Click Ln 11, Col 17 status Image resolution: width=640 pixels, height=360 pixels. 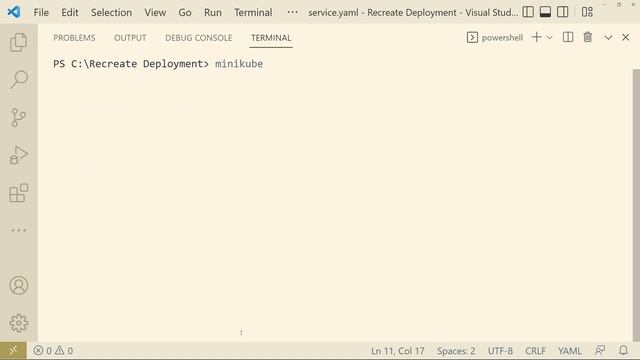pyautogui.click(x=398, y=351)
